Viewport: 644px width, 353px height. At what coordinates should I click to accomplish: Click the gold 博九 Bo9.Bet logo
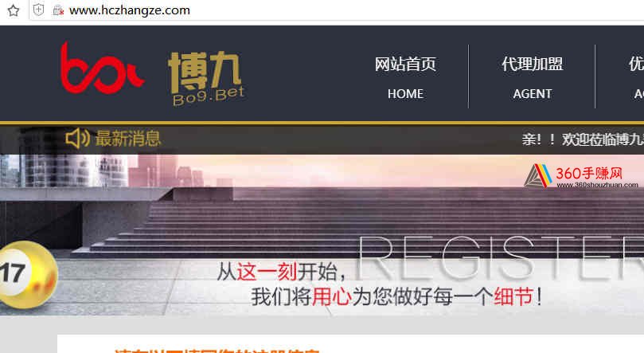[207, 78]
